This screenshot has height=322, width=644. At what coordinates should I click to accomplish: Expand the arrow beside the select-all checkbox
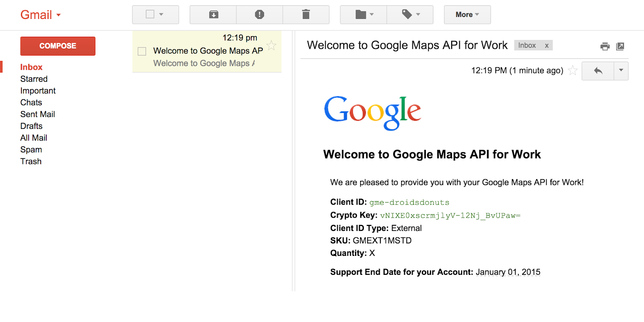(x=161, y=15)
